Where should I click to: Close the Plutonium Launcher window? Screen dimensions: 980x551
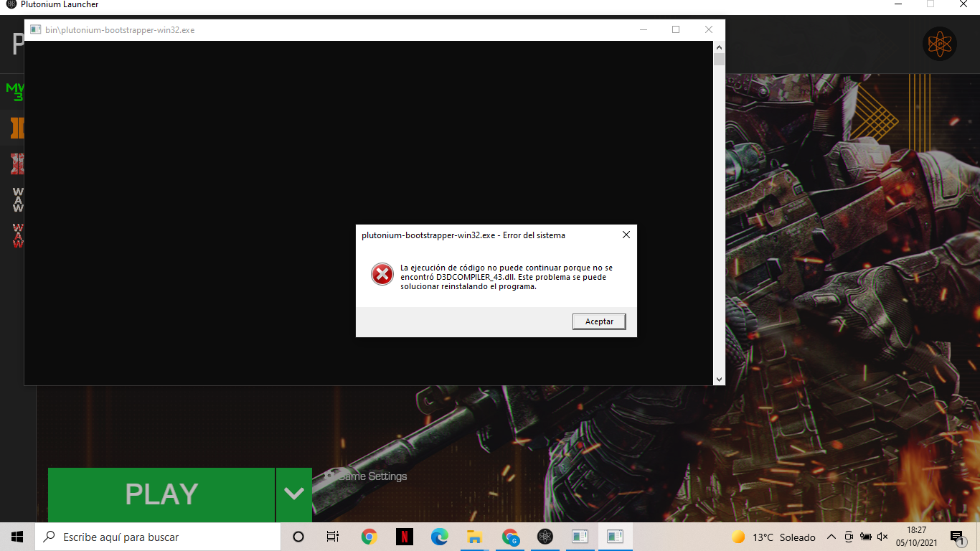pyautogui.click(x=963, y=4)
